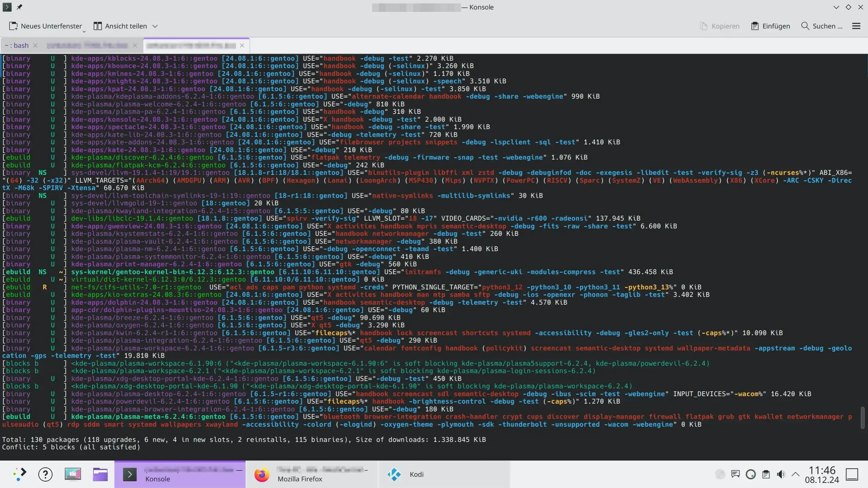The image size is (868, 488).
Task: Click 'kde-plasma/discover-6.2.4:6::gentoo' text
Action: [x=142, y=157]
